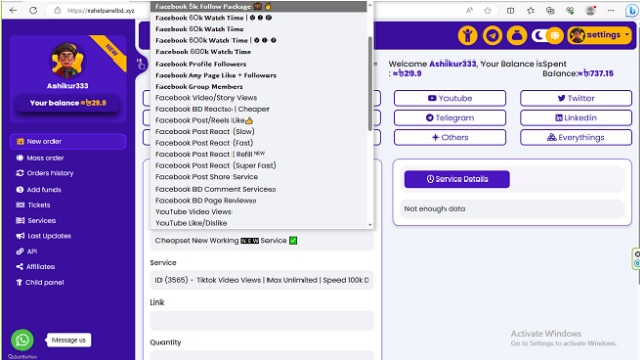Click the Youtube category button
640x360 pixels.
pos(450,98)
